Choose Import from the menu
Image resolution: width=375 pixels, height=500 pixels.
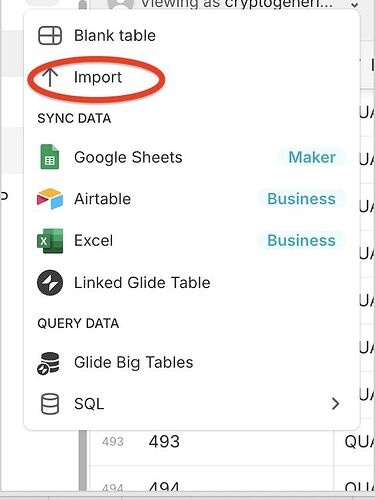point(192,77)
